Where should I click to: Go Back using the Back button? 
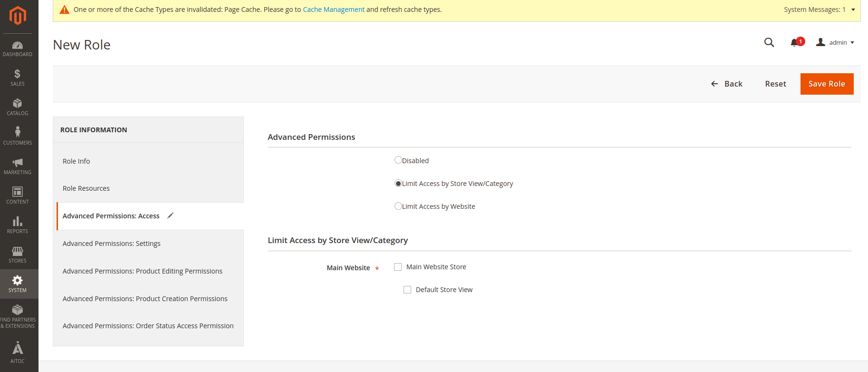pos(726,84)
